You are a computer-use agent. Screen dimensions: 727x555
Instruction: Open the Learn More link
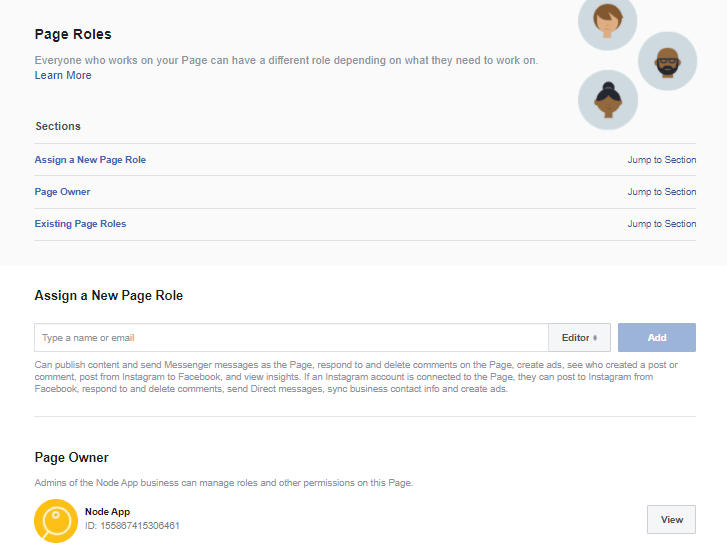pyautogui.click(x=63, y=75)
